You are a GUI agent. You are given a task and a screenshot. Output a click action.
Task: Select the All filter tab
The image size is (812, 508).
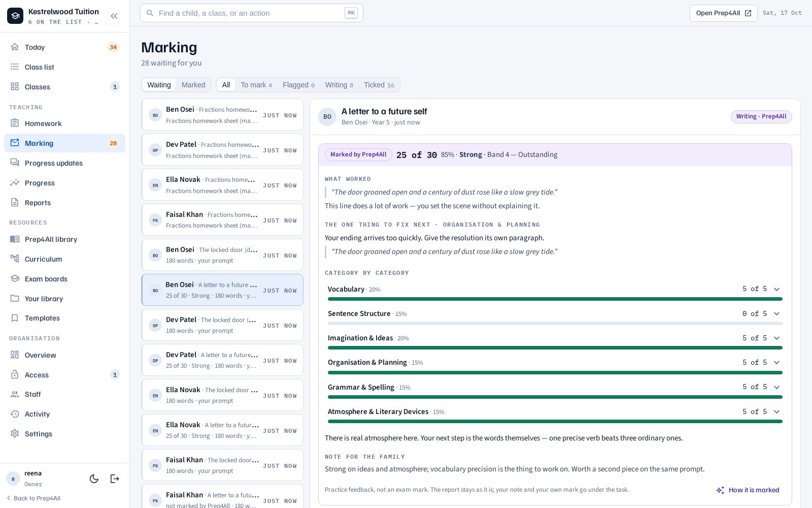click(226, 85)
